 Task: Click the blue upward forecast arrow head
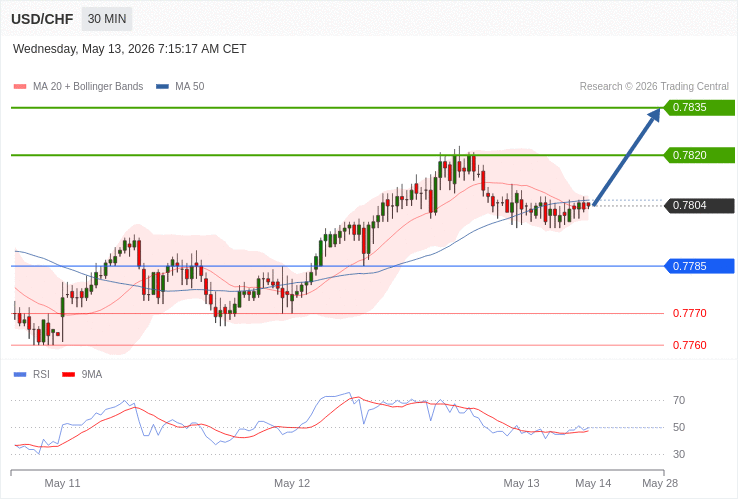[654, 115]
